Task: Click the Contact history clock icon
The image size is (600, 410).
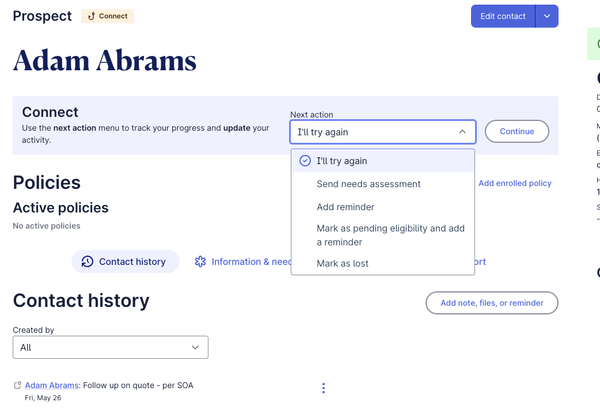Action: [x=88, y=262]
